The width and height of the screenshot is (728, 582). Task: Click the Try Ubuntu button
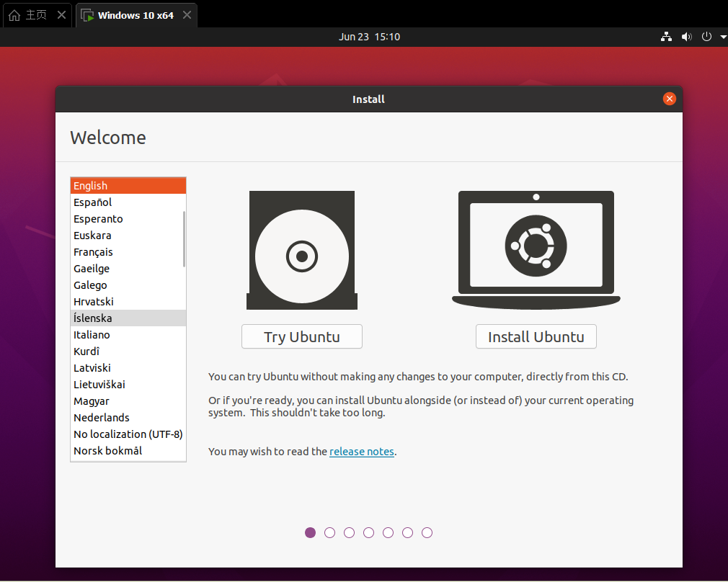[x=302, y=336]
